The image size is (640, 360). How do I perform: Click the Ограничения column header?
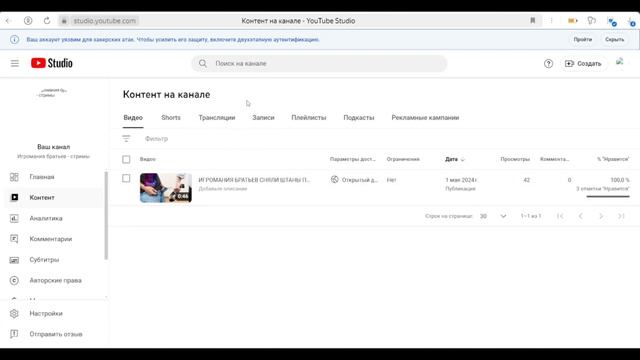pos(403,159)
